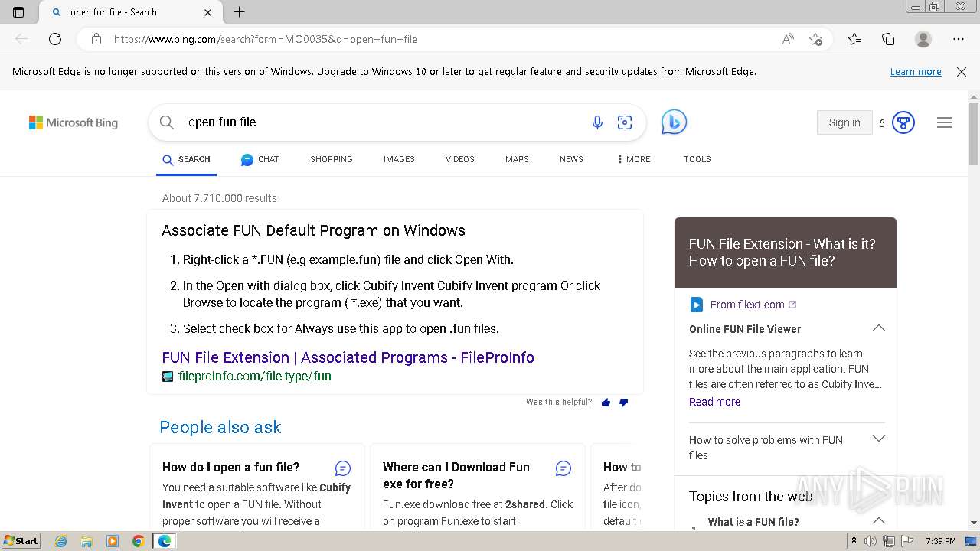Switch to the CHAT tab
This screenshot has width=980, height=551.
(x=260, y=159)
